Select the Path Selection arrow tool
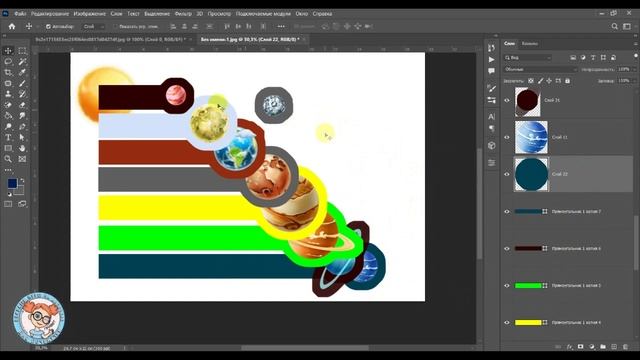The height and width of the screenshot is (360, 640). pos(22,138)
